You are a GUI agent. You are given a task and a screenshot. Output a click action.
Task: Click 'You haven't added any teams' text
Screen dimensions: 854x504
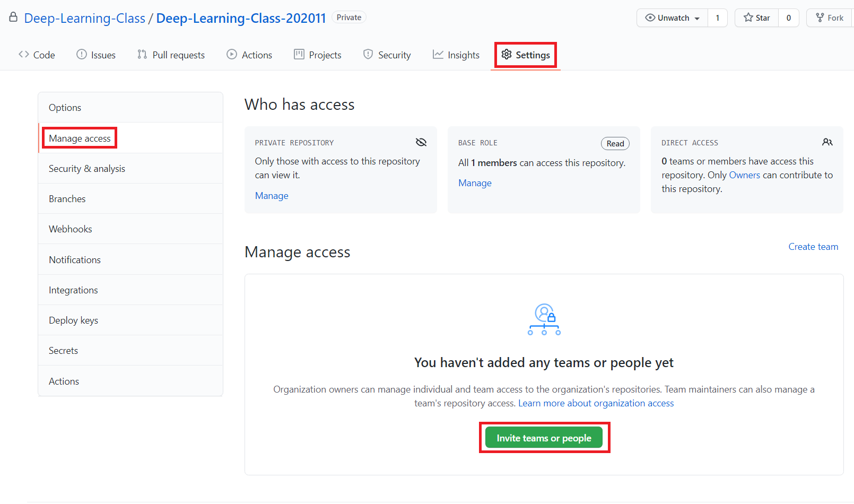[544, 362]
